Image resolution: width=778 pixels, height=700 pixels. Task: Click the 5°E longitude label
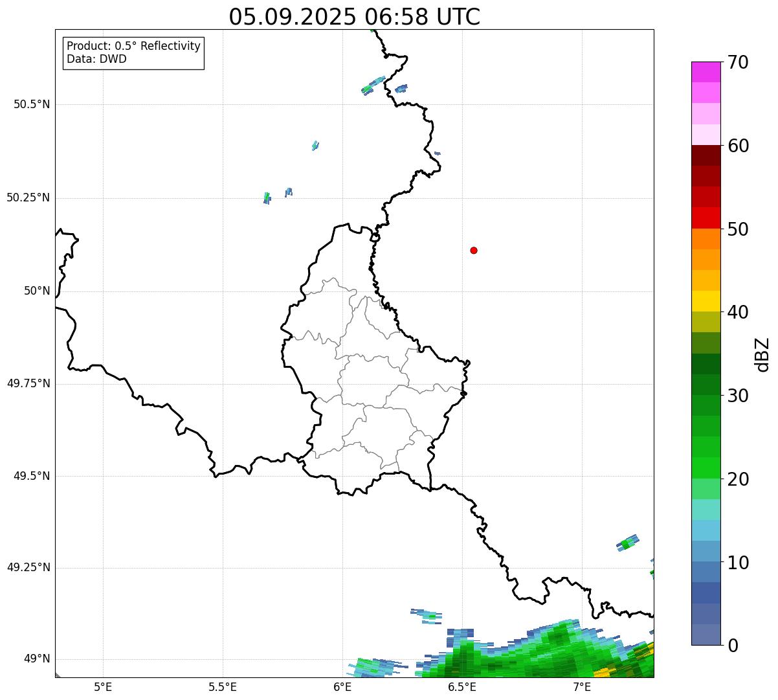(x=103, y=687)
